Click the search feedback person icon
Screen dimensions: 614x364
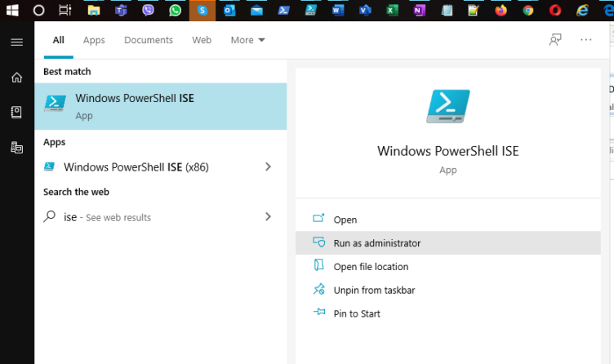pyautogui.click(x=555, y=39)
